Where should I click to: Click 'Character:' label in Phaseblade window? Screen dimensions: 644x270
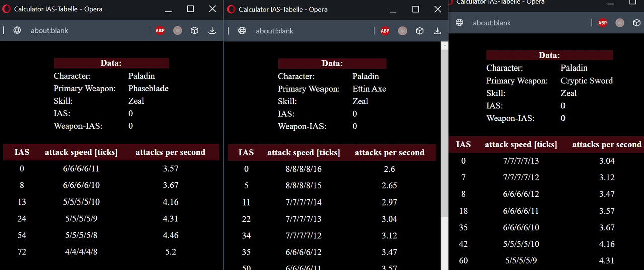(x=72, y=76)
